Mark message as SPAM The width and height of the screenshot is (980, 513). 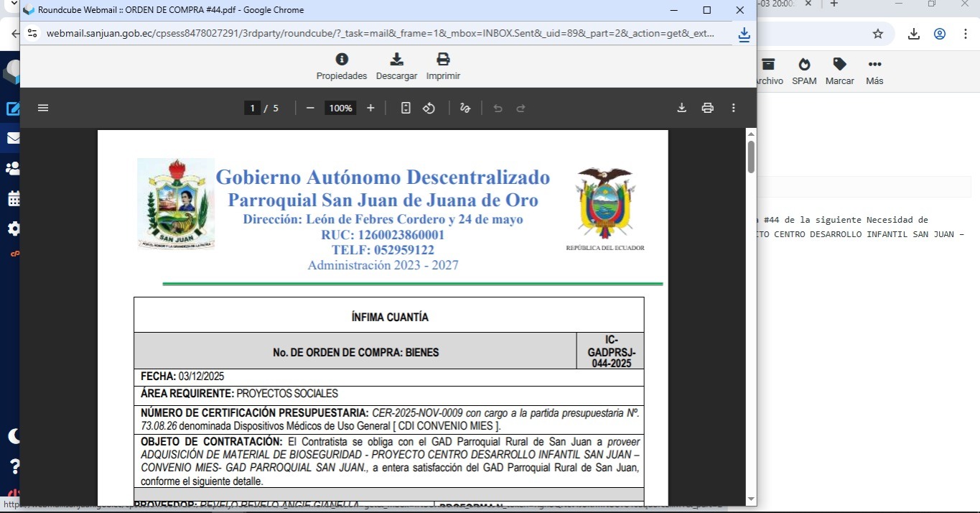[804, 71]
